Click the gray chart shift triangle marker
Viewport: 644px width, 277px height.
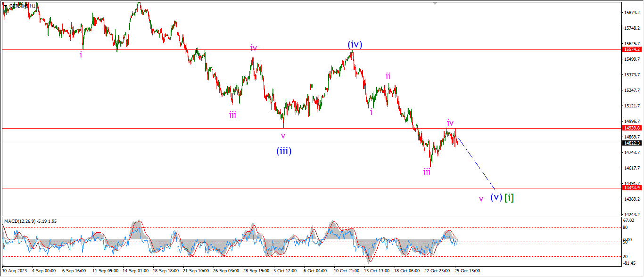tap(435, 3)
